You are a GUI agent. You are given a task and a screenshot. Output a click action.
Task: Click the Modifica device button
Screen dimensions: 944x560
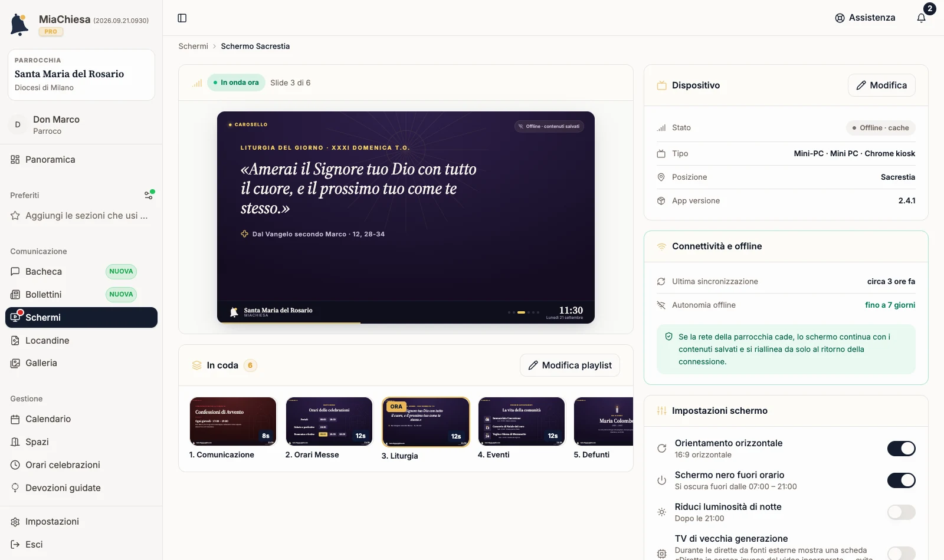click(x=881, y=85)
